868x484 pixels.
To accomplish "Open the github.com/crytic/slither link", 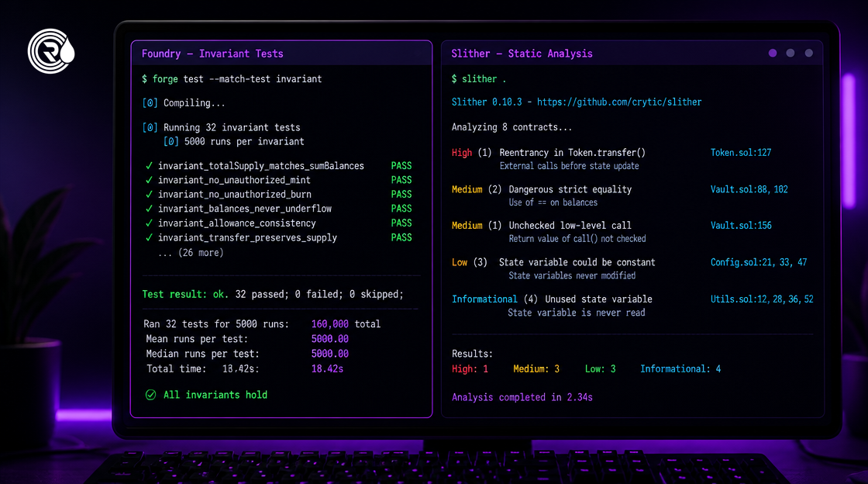I will tap(619, 102).
